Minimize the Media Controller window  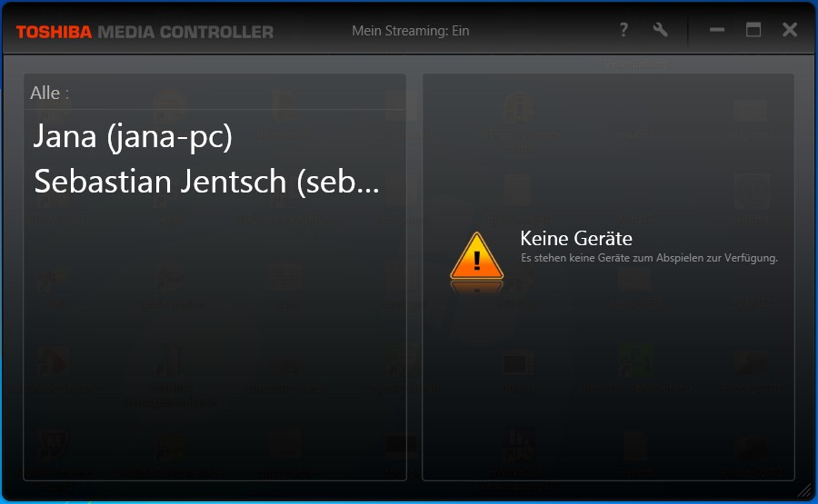click(x=717, y=30)
